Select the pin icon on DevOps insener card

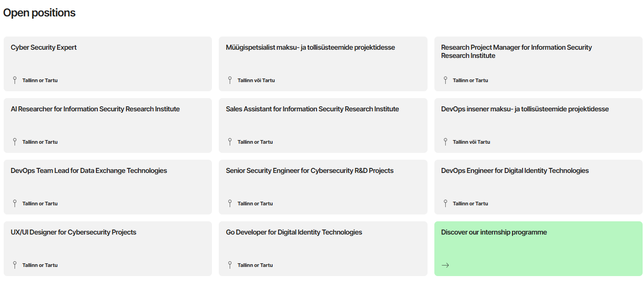coord(445,141)
